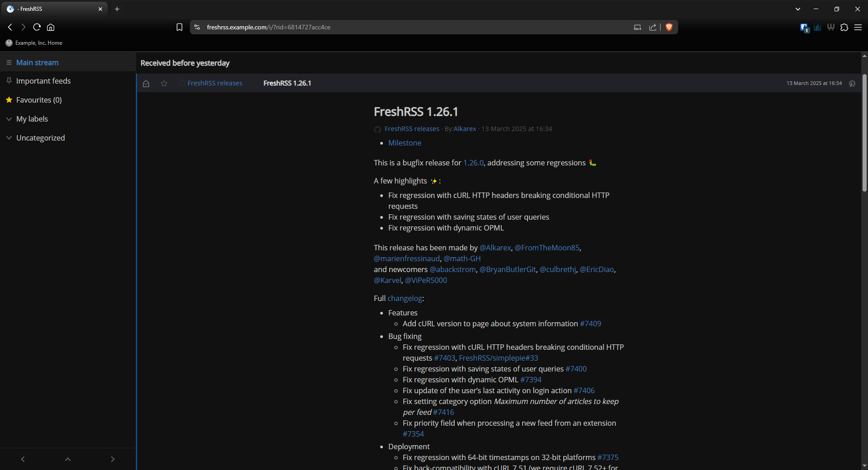Bookmark this page using the bookmark icon
Viewport: 868px width, 470px height.
click(x=179, y=27)
